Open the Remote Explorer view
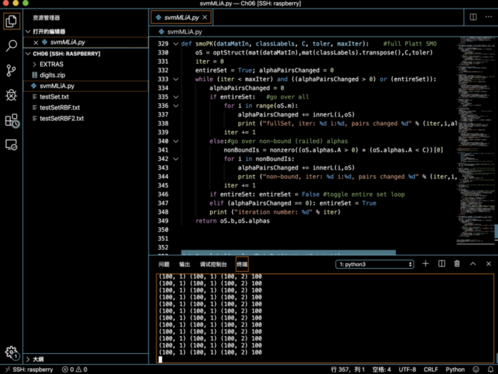This screenshot has width=498, height=374. point(11,145)
